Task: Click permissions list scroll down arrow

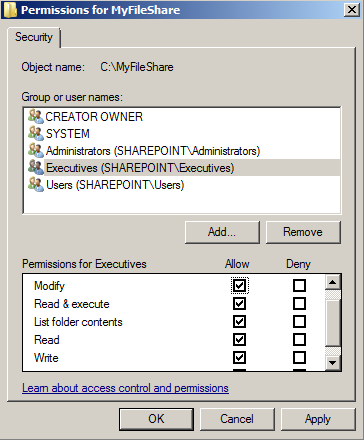Action: click(333, 363)
